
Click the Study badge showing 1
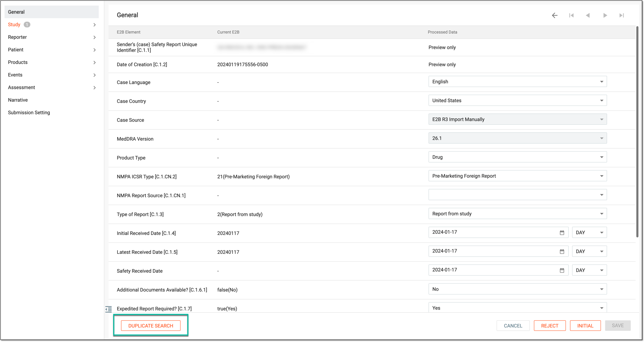click(27, 25)
